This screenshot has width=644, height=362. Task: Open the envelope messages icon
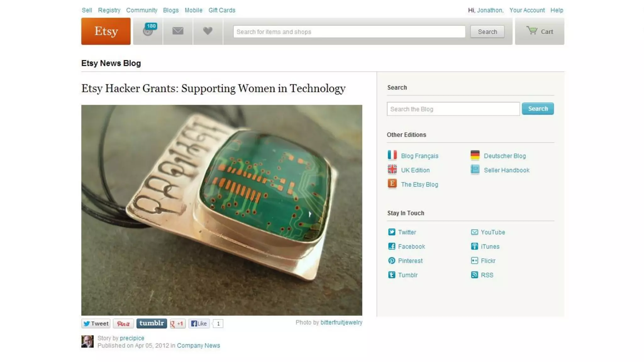click(178, 31)
